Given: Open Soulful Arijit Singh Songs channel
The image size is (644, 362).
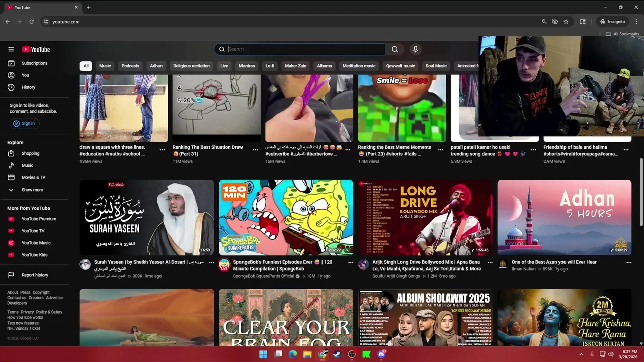Looking at the screenshot, I should tap(396, 276).
